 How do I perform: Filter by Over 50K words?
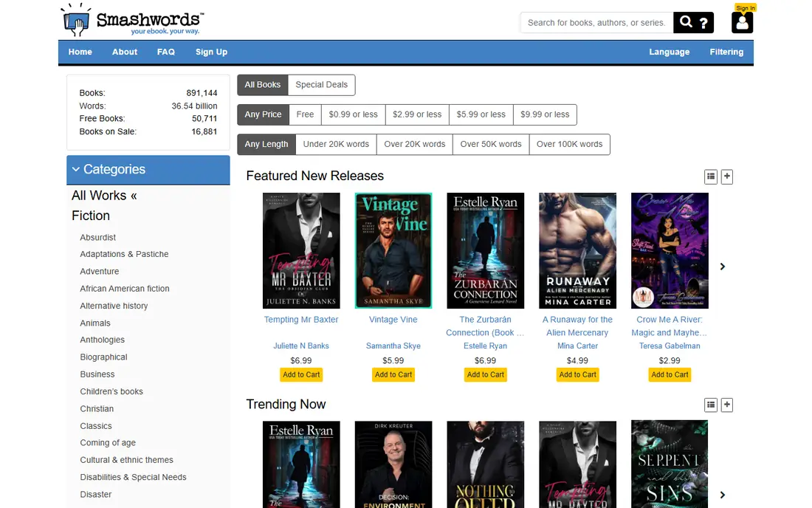pos(491,145)
